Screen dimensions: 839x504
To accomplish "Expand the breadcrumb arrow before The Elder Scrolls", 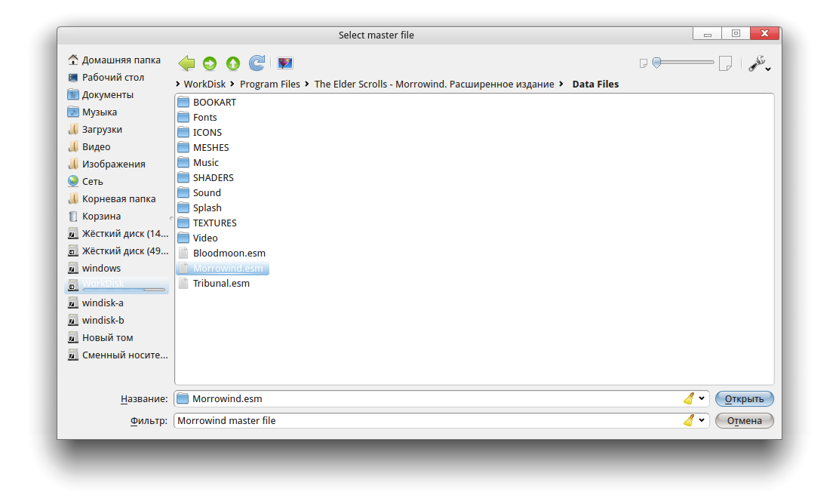I will pos(307,84).
